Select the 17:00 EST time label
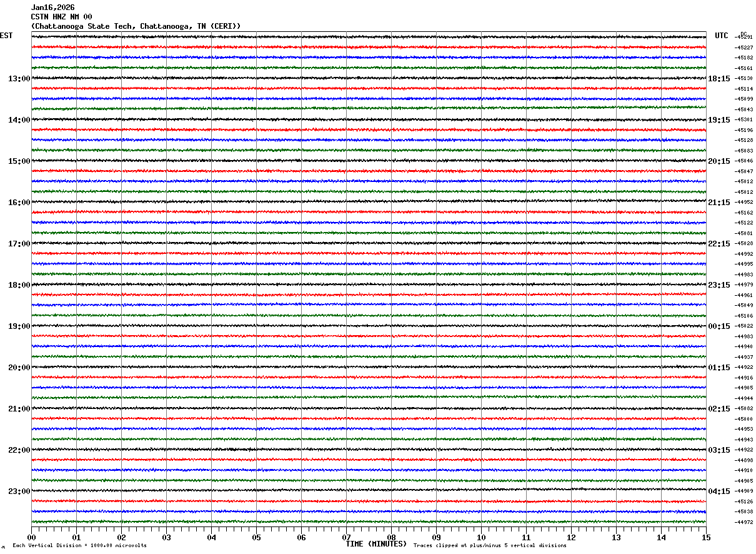 coord(19,244)
